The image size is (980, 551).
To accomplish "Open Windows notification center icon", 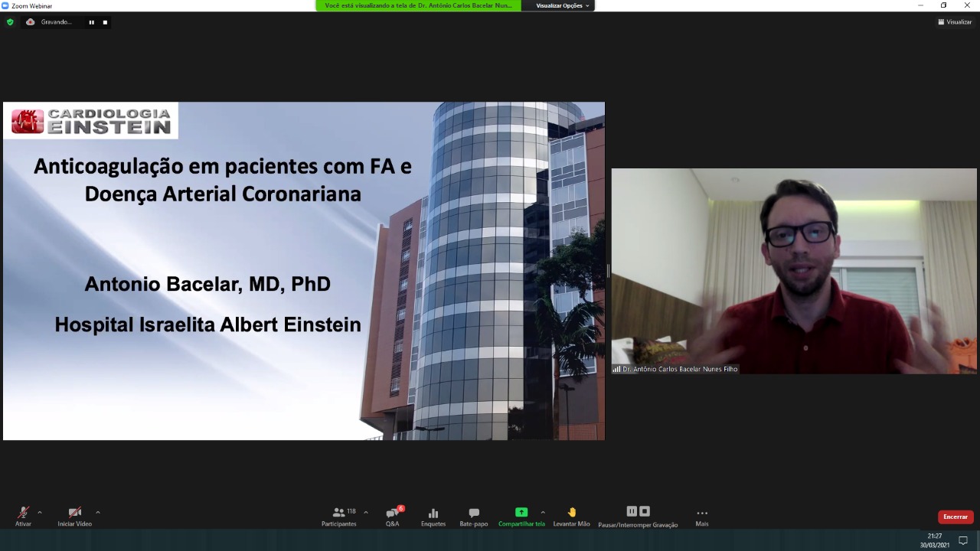I will pyautogui.click(x=963, y=540).
